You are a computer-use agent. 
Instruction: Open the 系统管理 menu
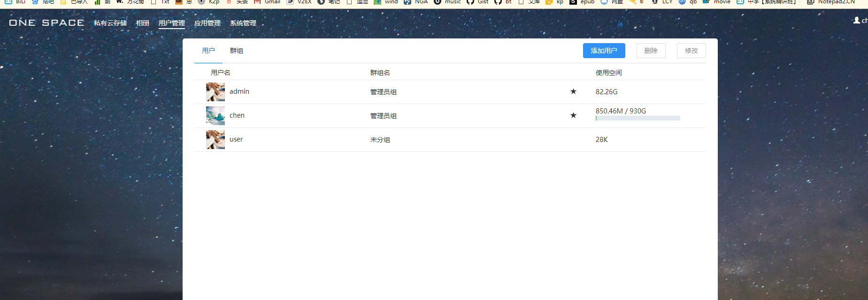coord(243,23)
